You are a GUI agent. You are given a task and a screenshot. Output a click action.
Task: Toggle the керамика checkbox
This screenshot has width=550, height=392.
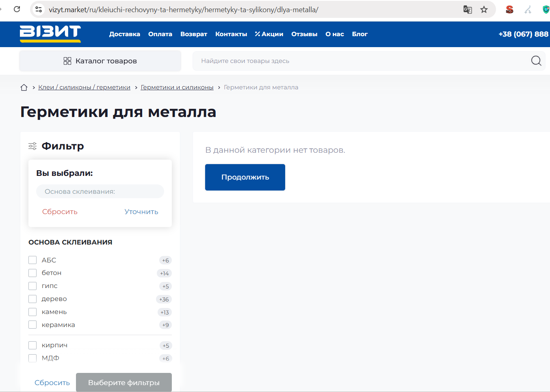(x=32, y=325)
